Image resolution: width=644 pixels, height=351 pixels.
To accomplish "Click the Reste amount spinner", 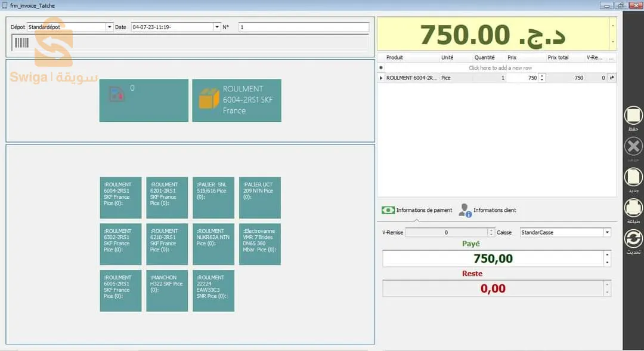I will 607,288.
